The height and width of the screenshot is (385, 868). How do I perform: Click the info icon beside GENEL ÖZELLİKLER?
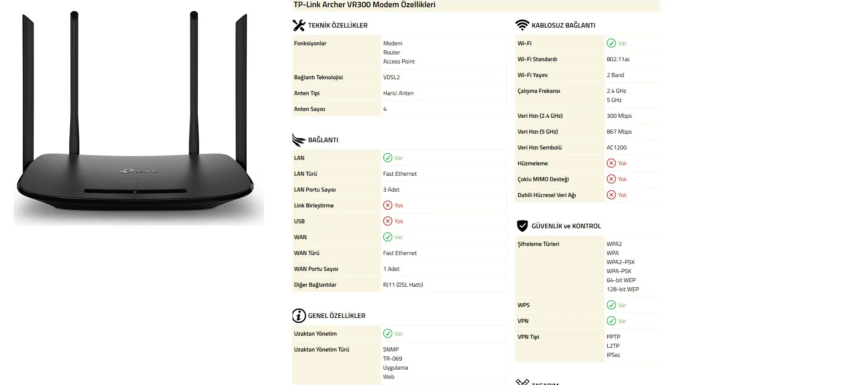coord(299,316)
